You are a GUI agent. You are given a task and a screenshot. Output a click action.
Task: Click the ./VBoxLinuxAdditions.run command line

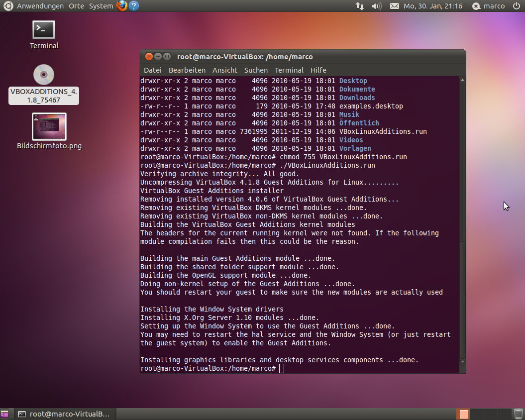click(257, 165)
